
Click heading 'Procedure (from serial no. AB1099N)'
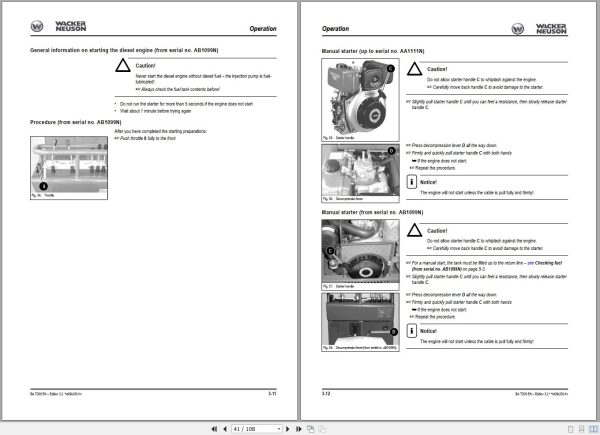click(x=75, y=122)
